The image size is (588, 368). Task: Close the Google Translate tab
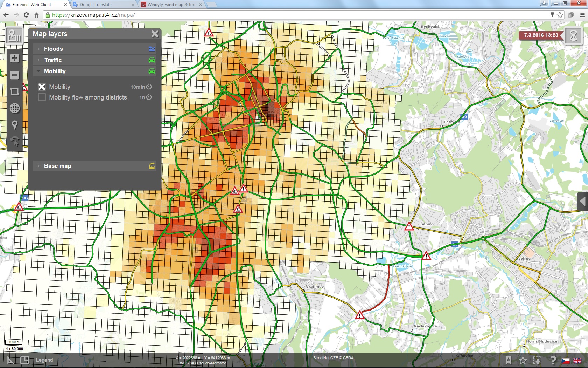click(x=133, y=5)
